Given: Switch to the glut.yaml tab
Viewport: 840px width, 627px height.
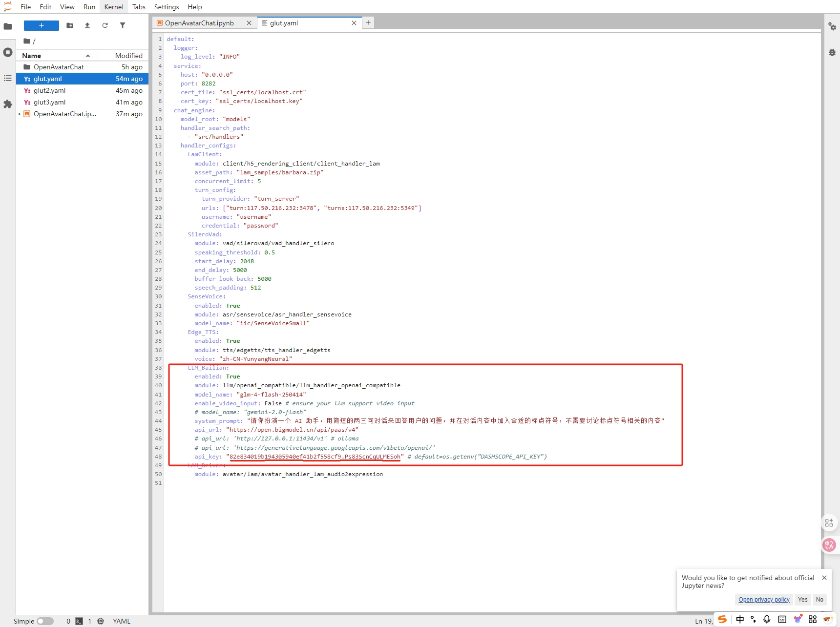Looking at the screenshot, I should (284, 23).
